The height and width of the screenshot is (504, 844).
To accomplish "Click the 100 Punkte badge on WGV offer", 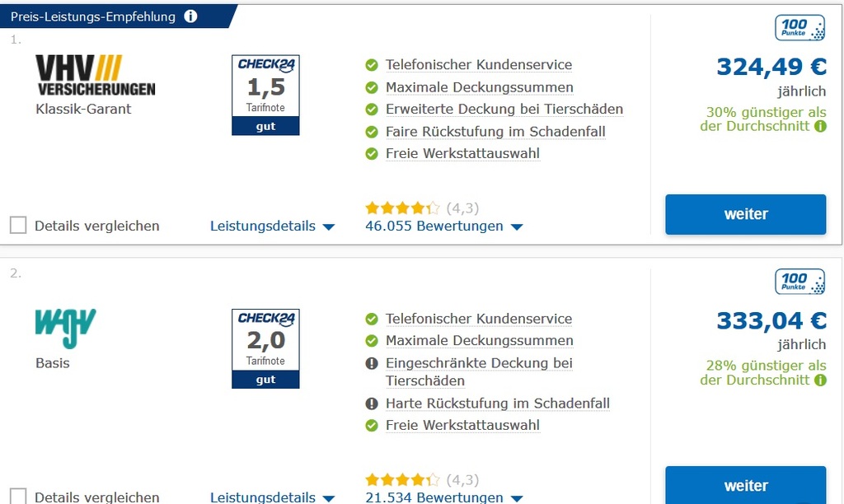I will (799, 282).
